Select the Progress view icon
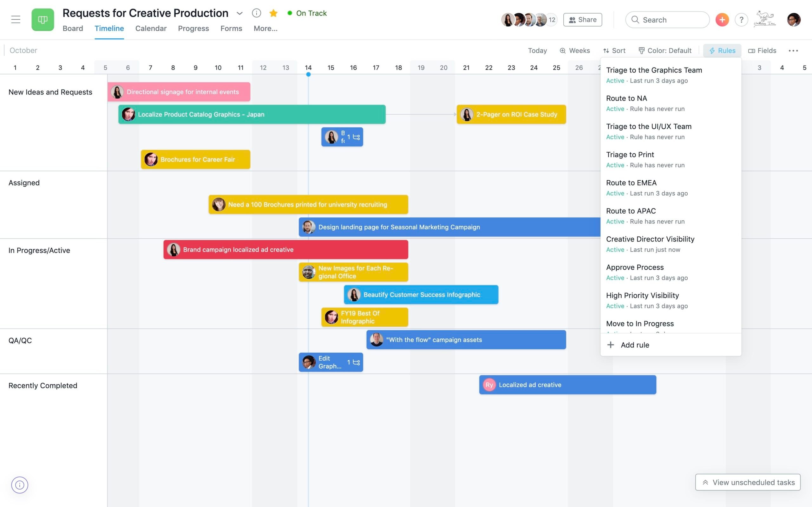This screenshot has height=507, width=812. [193, 28]
